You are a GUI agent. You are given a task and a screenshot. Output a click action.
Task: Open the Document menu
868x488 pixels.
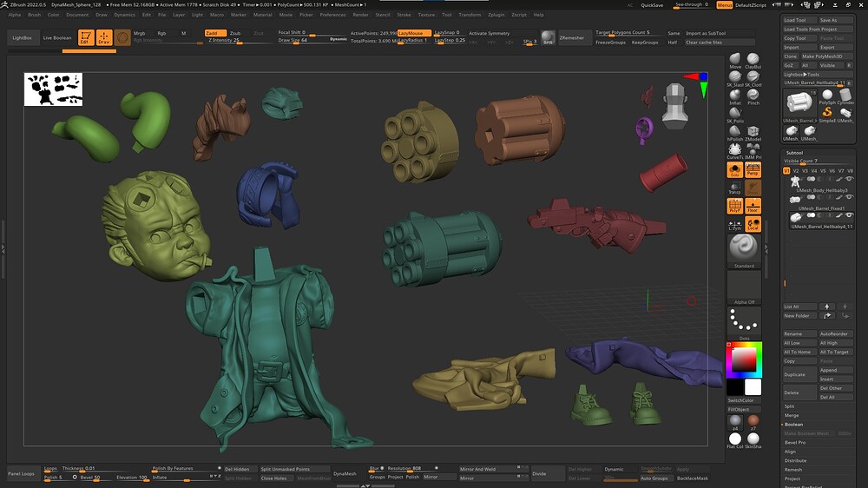click(x=77, y=15)
